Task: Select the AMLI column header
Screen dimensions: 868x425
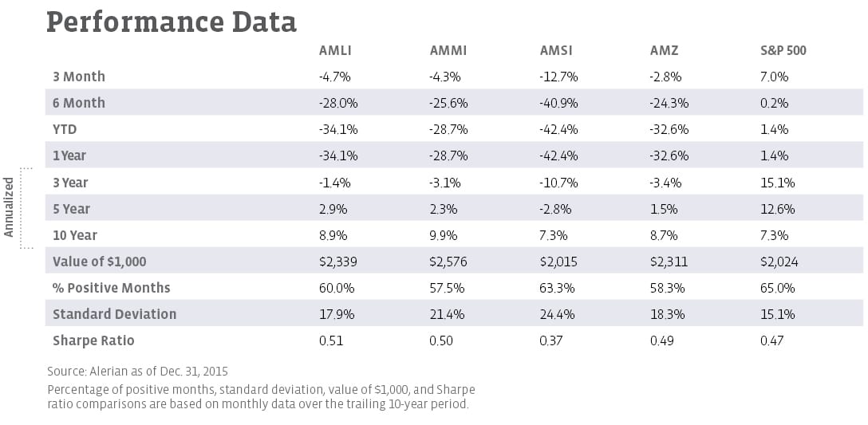Action: (334, 50)
